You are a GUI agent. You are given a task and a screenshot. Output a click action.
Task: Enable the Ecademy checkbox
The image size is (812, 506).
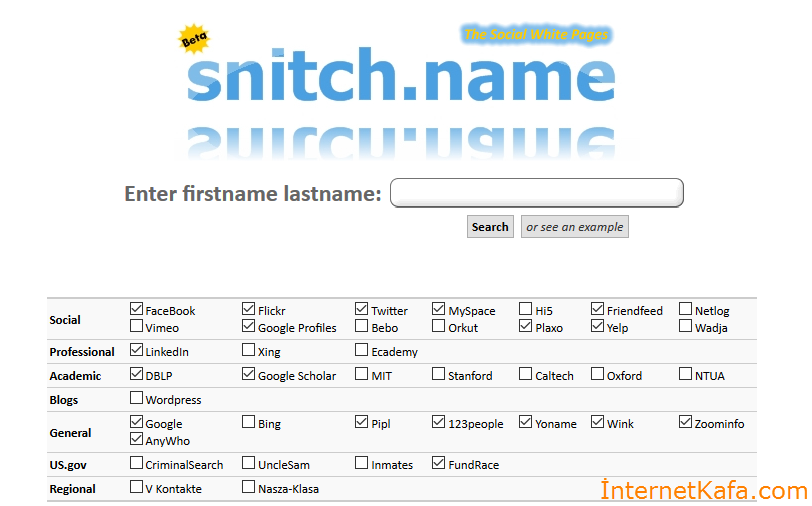coord(361,350)
